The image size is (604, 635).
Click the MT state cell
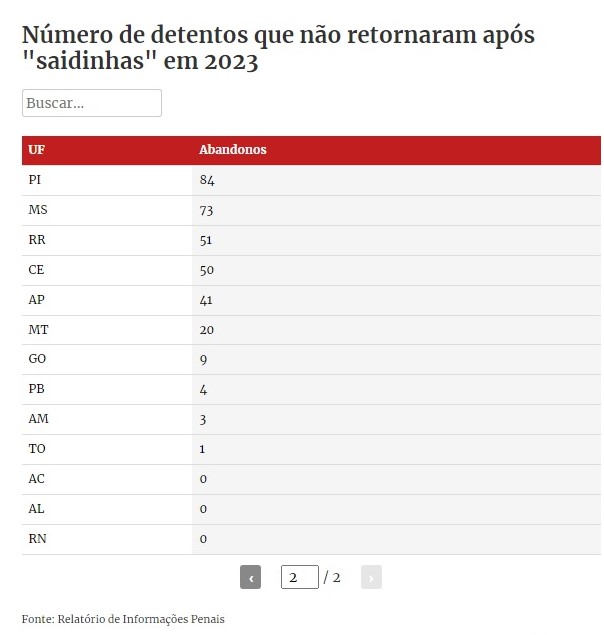click(37, 329)
